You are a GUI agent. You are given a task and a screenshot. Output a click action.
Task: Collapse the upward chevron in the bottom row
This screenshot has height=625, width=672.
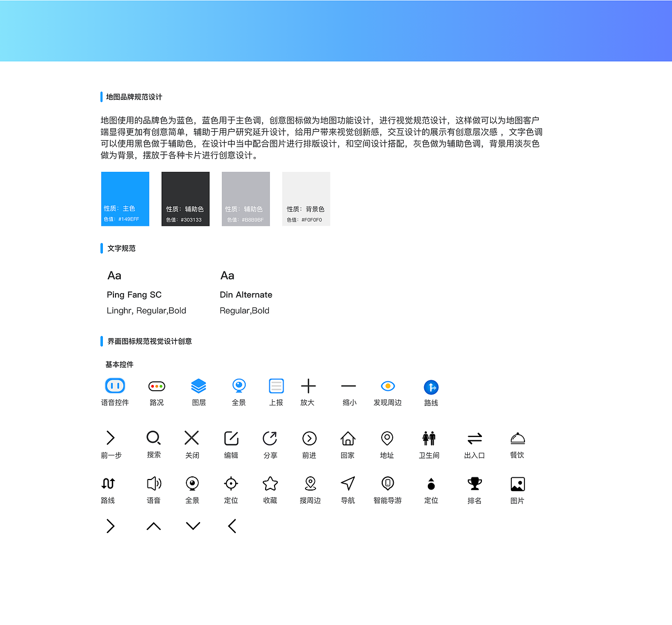pos(153,525)
